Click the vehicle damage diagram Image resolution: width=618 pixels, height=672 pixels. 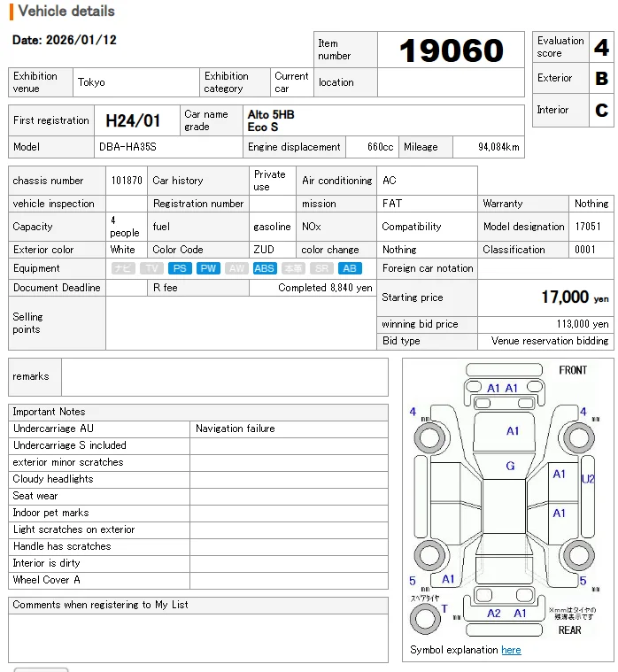[x=505, y=499]
